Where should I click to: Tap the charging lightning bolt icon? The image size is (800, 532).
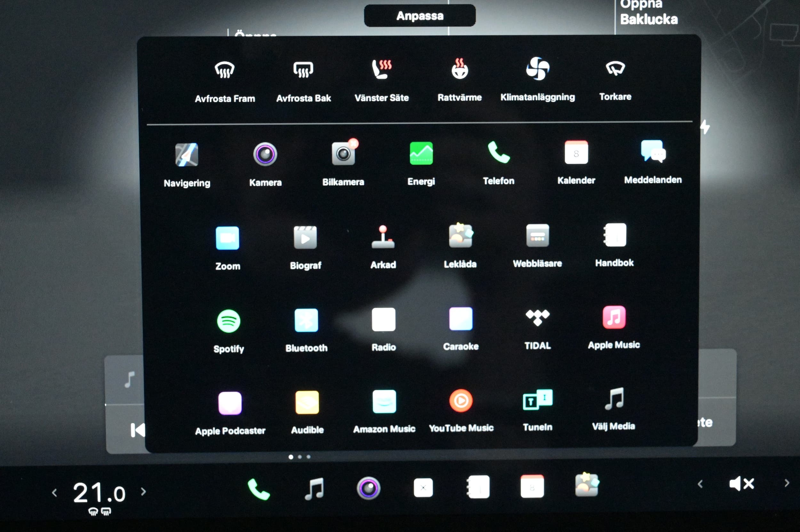pos(706,127)
